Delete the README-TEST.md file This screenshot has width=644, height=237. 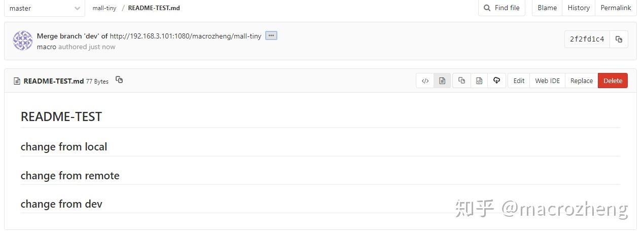pyautogui.click(x=613, y=81)
